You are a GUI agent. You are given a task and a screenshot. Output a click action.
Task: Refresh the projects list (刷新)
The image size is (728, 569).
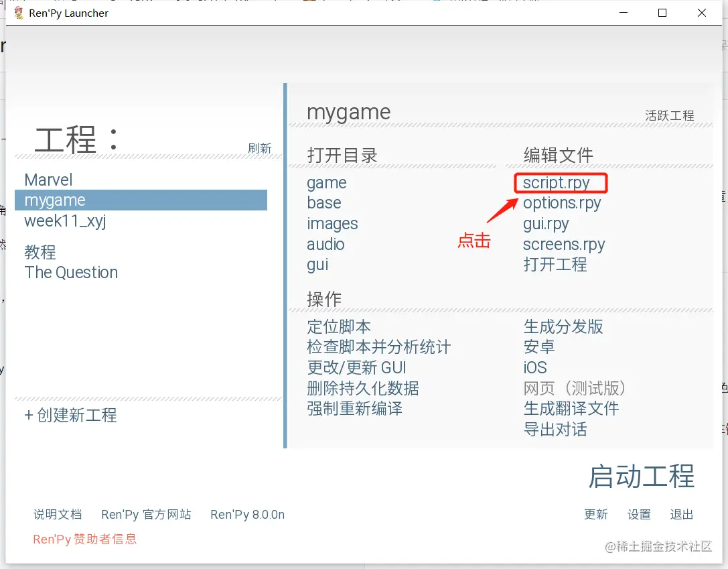tap(261, 148)
